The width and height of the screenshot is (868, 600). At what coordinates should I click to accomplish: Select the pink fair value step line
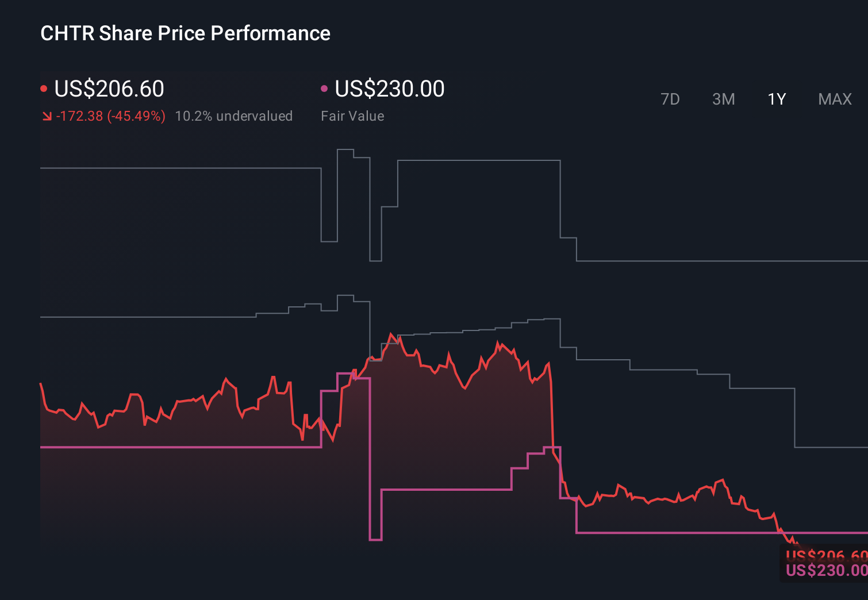(x=172, y=445)
